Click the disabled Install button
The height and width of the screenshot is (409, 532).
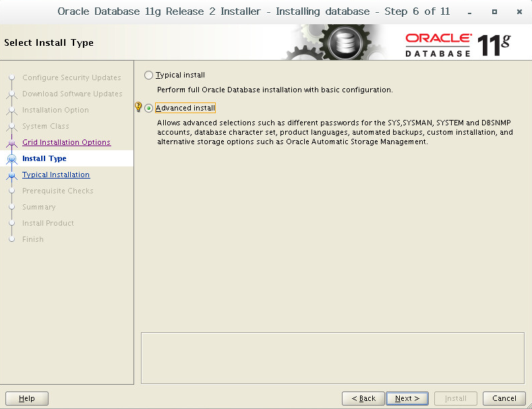[456, 398]
